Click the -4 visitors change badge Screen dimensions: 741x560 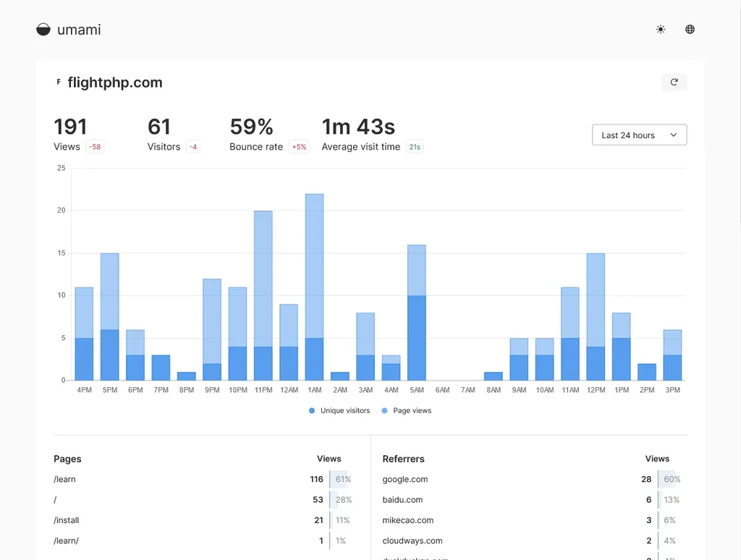[193, 147]
